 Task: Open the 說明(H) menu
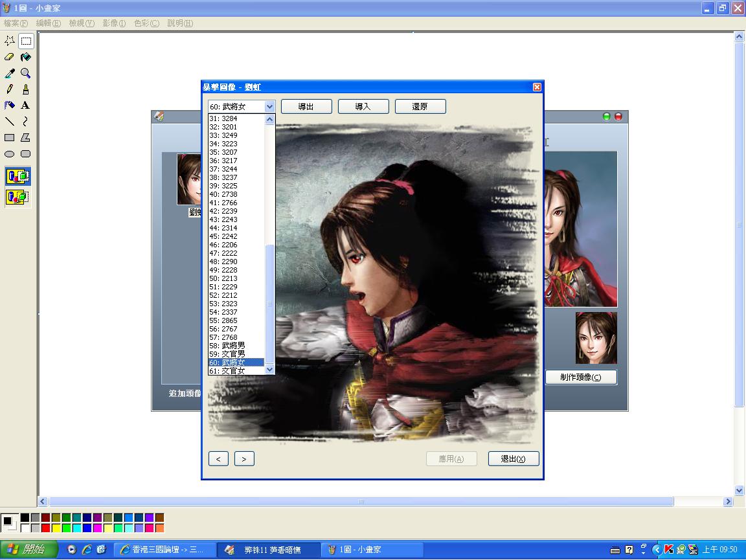[x=180, y=23]
